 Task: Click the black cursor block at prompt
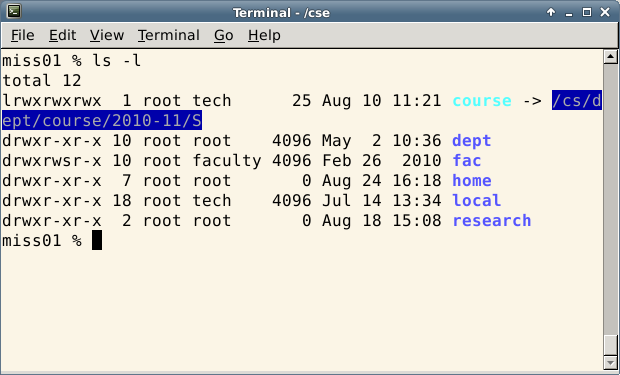pos(97,241)
